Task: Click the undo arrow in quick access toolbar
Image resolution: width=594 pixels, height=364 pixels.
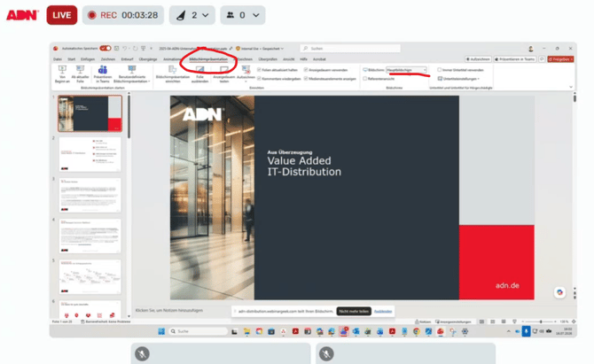Action: click(124, 49)
